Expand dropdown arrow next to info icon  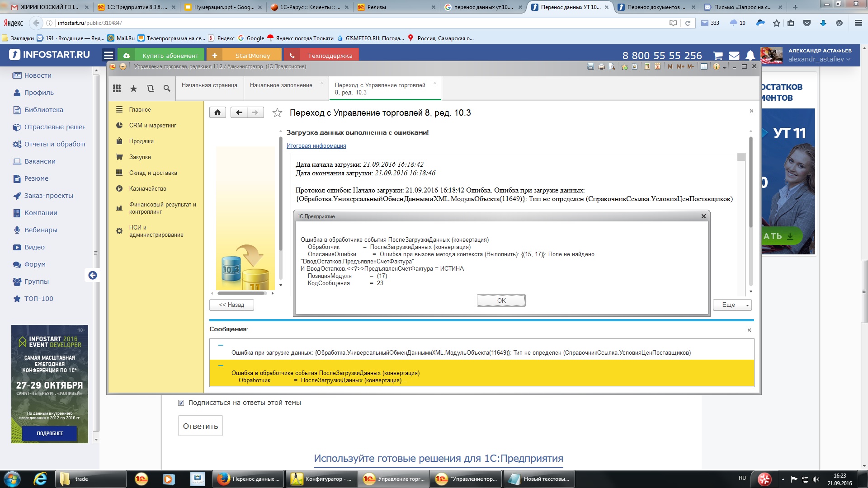point(724,67)
